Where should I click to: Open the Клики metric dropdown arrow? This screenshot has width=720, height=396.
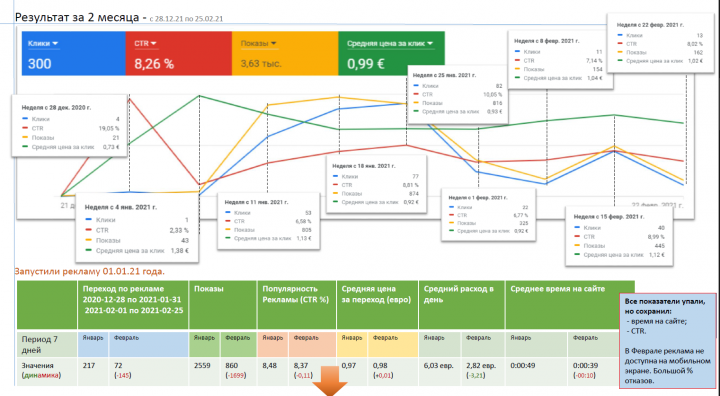click(x=56, y=43)
